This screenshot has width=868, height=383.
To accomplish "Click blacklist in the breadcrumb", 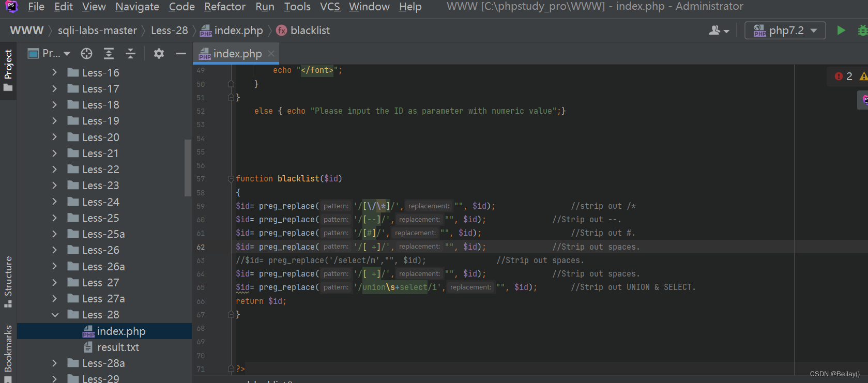I will [x=310, y=30].
